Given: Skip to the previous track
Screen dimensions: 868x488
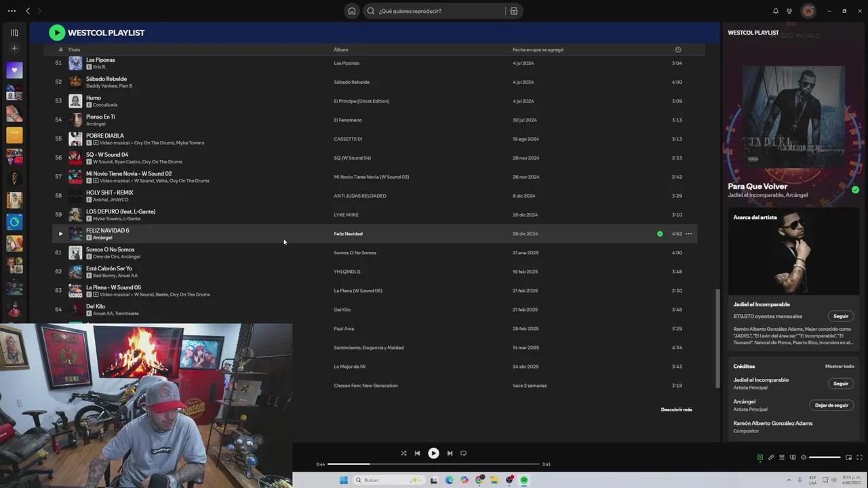Looking at the screenshot, I should pyautogui.click(x=417, y=453).
